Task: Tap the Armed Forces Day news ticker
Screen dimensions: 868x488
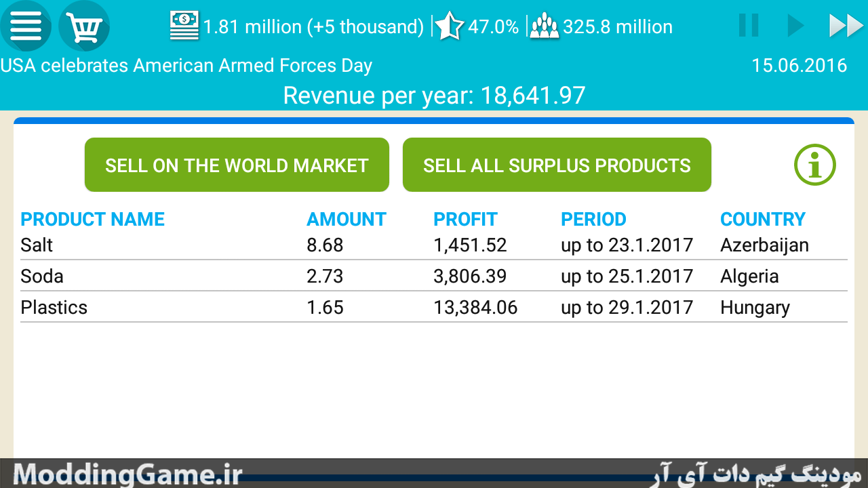Action: [x=186, y=66]
